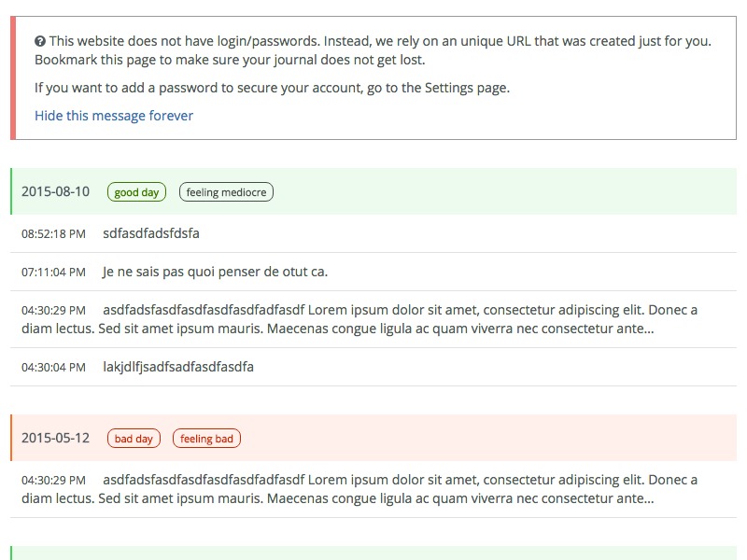Viewport: 747px width, 560px height.
Task: Open the entry 'Je ne sais pas quoi penser'
Action: (x=215, y=272)
